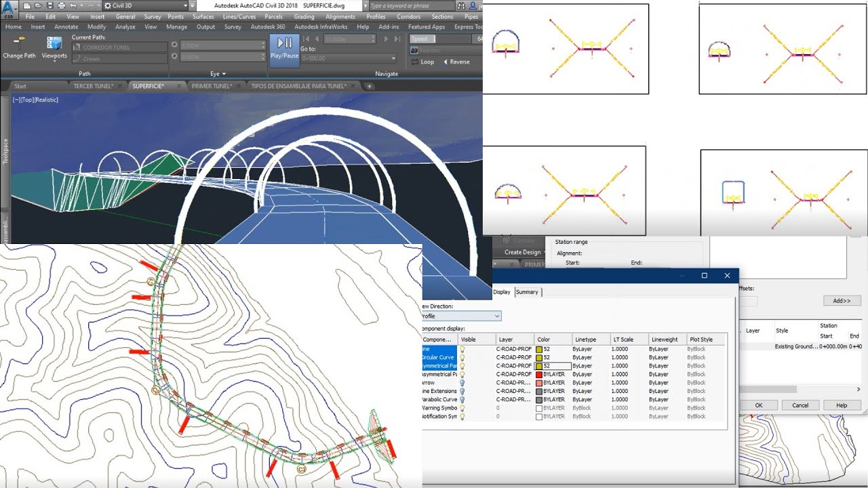Step one station backward in Navigate
The image size is (868, 488).
tap(317, 39)
